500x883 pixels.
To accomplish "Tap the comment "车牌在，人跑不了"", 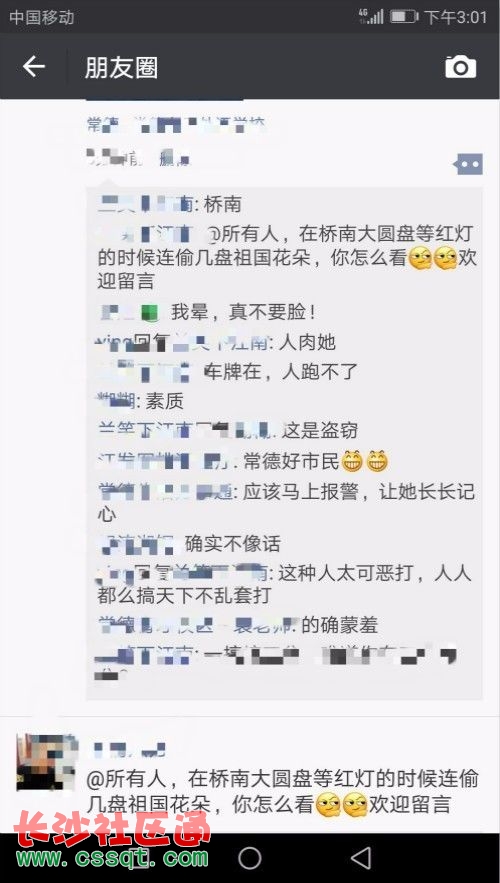I will pyautogui.click(x=281, y=372).
